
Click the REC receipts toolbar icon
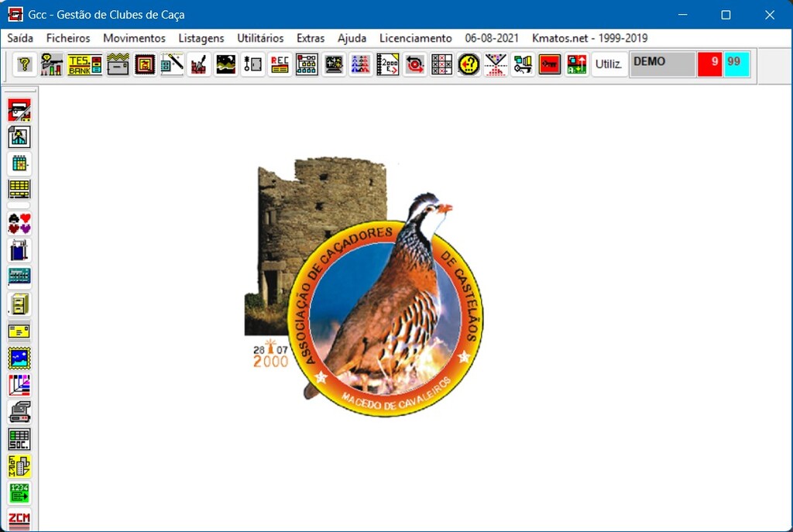[x=280, y=64]
